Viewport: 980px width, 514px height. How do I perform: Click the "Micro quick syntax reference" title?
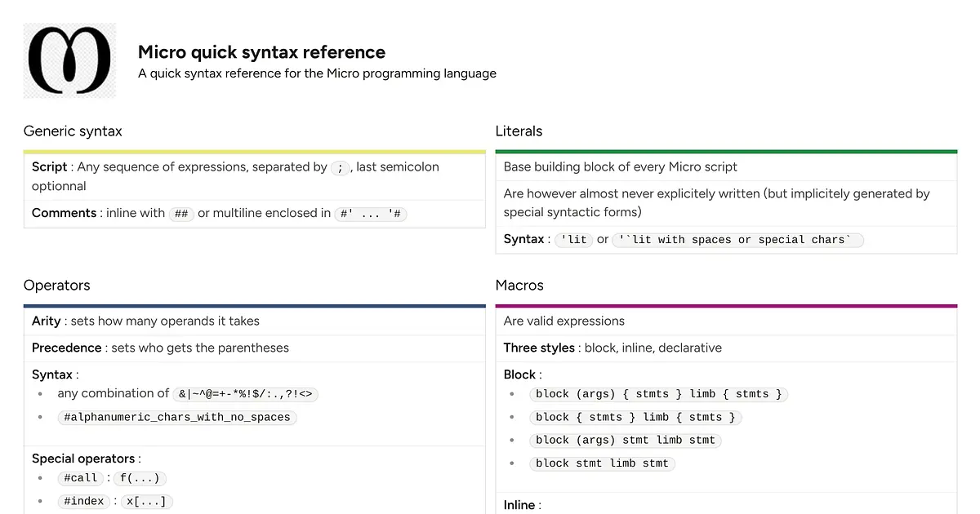point(261,52)
